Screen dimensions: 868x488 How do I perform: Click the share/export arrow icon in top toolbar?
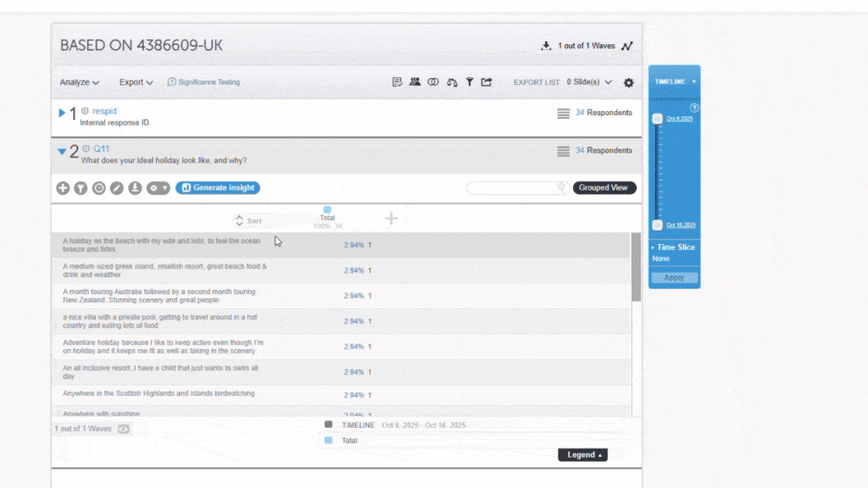pos(487,82)
